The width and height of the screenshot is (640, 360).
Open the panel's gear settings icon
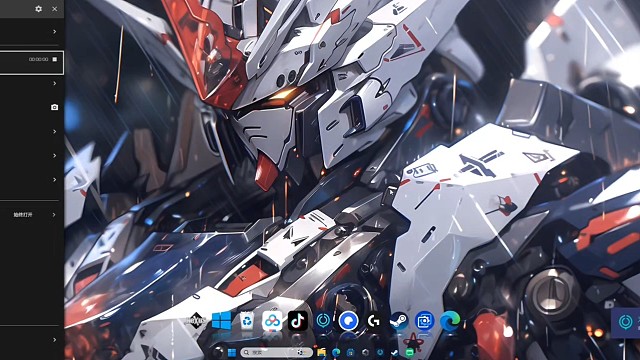(x=38, y=9)
